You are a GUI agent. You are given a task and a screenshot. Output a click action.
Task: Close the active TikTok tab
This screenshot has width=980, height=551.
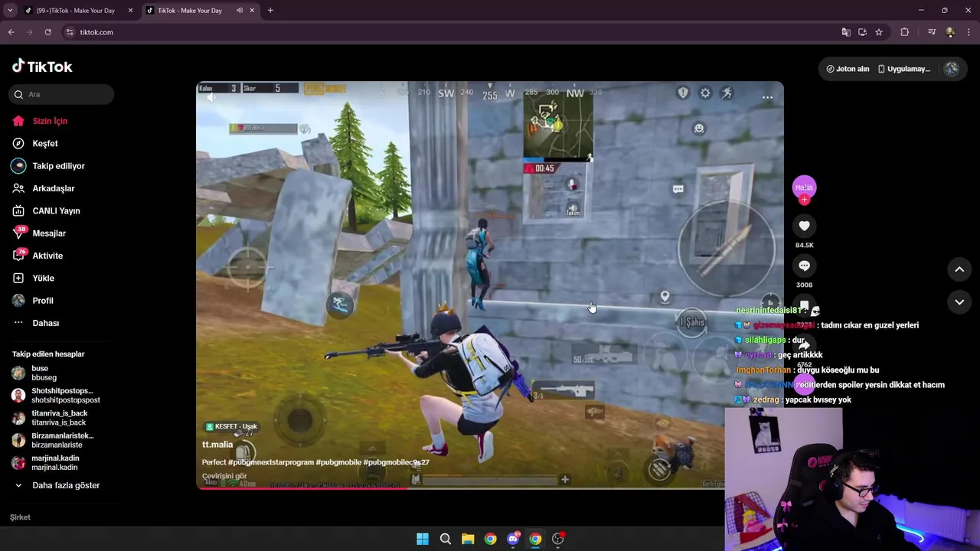click(x=252, y=11)
